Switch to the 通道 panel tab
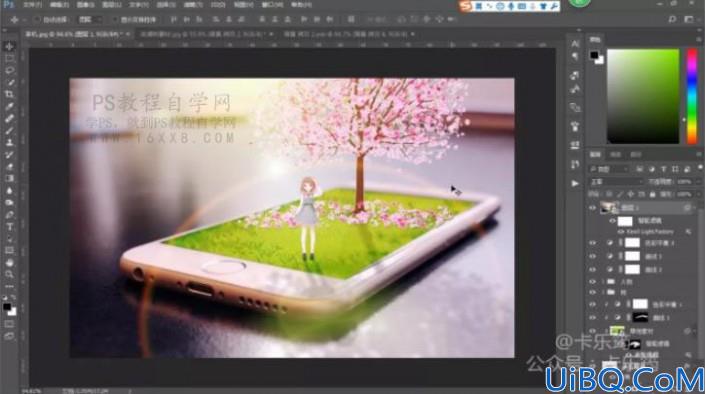Image resolution: width=705 pixels, height=394 pixels. pos(616,155)
